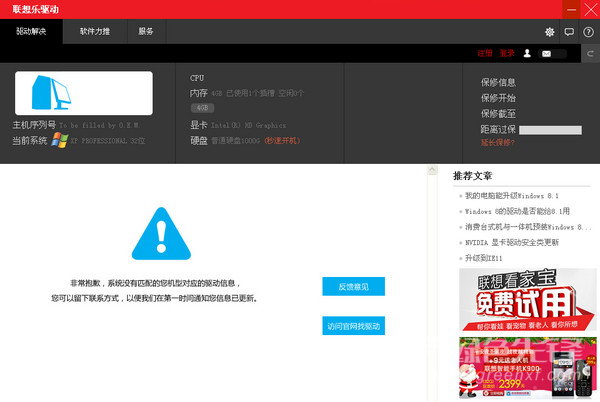Click the 延长保修? link
Viewport: 600px width, 402px height.
click(x=497, y=143)
